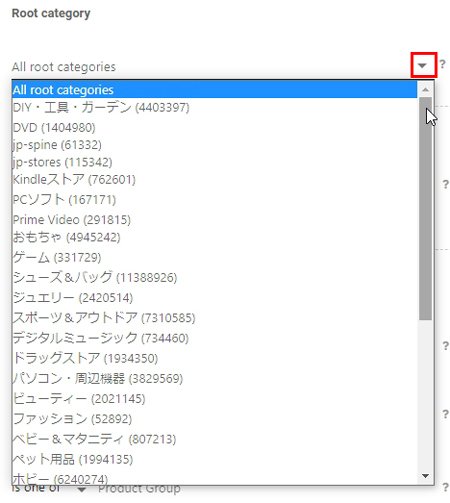Choose シューズ&バッグ (11388926)
Image resolution: width=450 pixels, height=503 pixels.
point(214,277)
